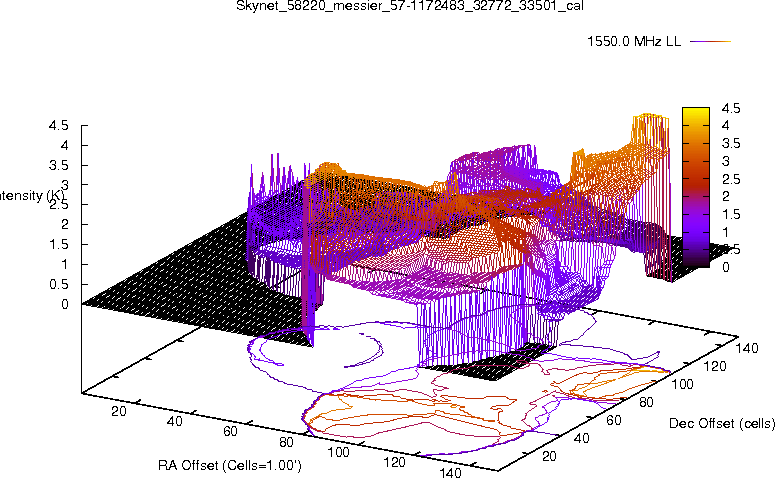
Task: Click the Intensity (K) axis label
Action: point(32,196)
